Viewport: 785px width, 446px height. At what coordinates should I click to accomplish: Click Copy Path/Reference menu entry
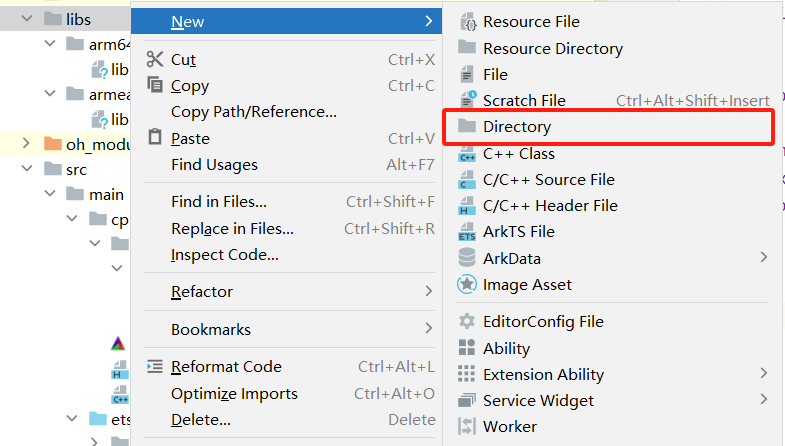pos(254,112)
